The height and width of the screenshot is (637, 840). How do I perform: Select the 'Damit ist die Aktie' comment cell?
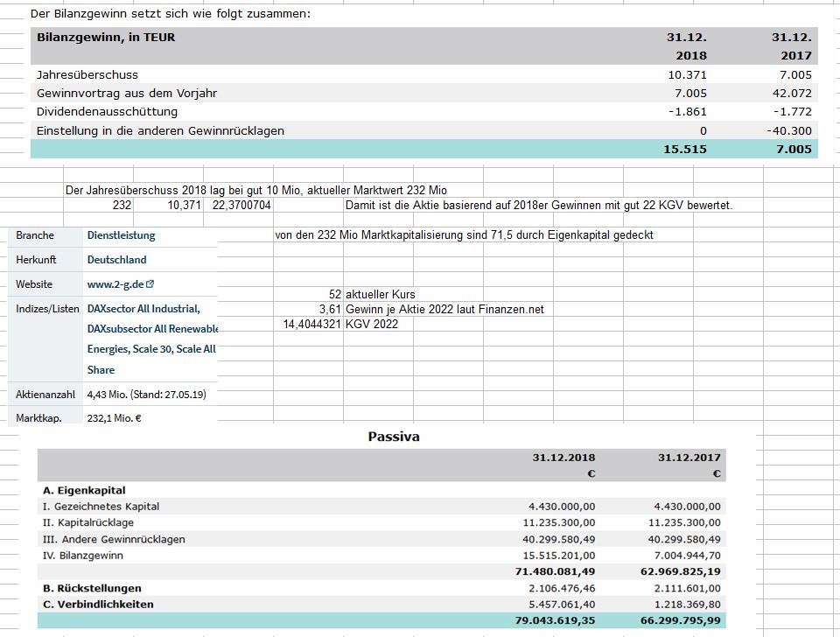(539, 206)
